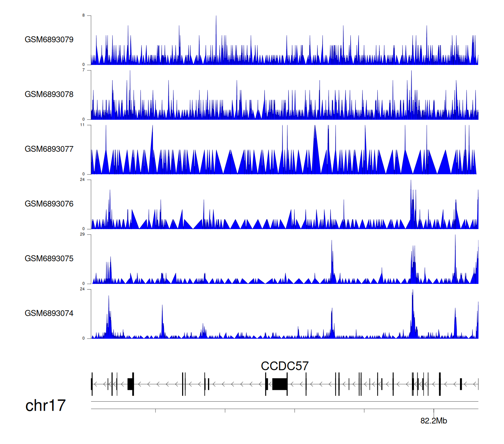Select the GSM6893078 track label

click(x=49, y=95)
